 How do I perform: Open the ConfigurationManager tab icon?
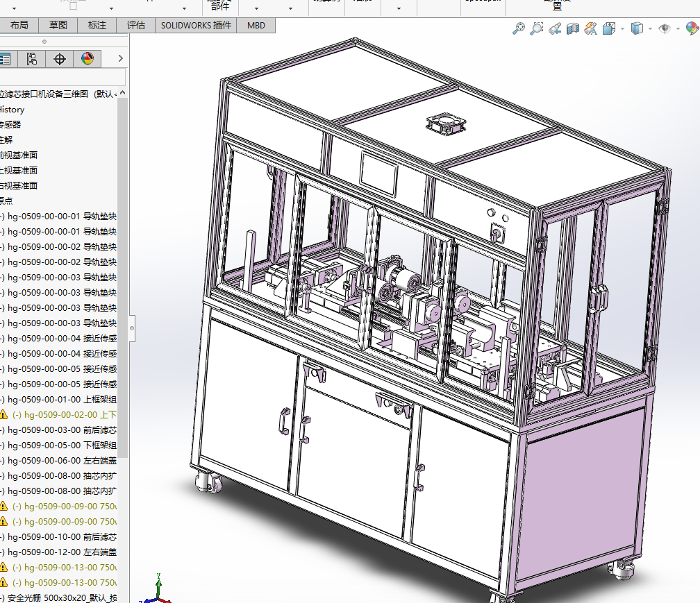[x=32, y=59]
